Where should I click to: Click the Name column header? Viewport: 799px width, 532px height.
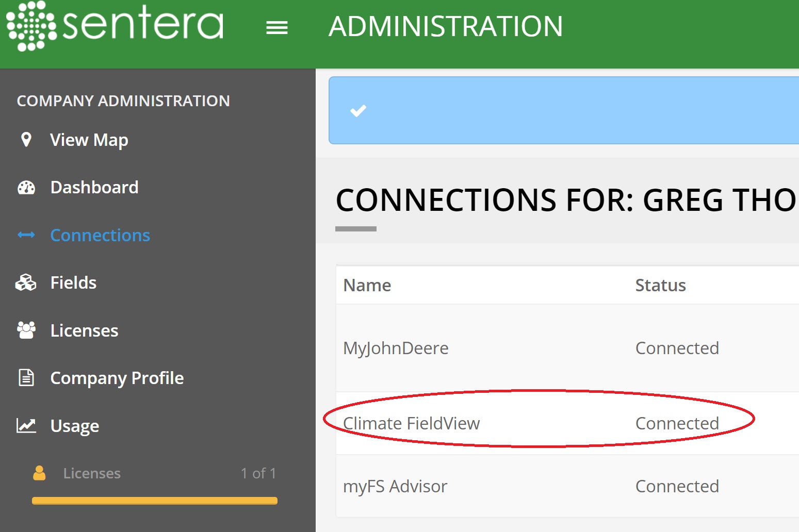(x=367, y=285)
